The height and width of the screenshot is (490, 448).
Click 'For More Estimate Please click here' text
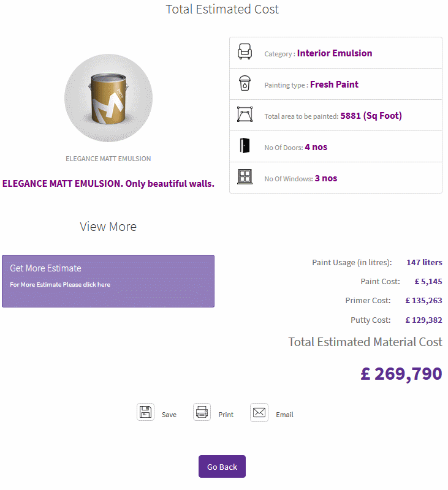[60, 285]
